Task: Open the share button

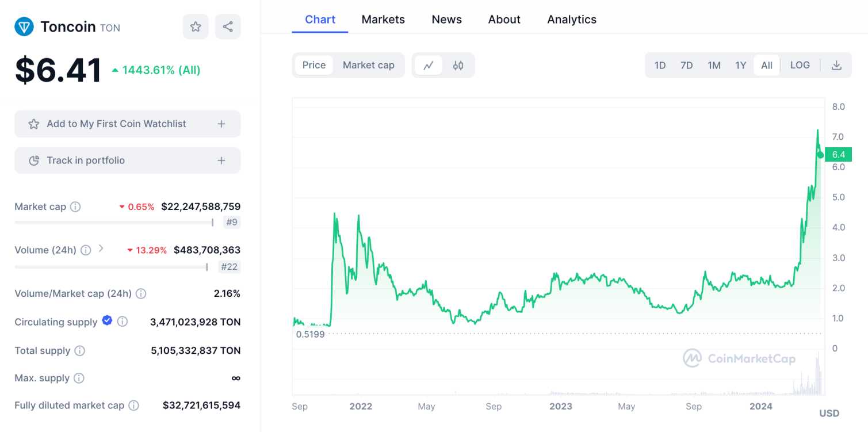Action: tap(228, 26)
